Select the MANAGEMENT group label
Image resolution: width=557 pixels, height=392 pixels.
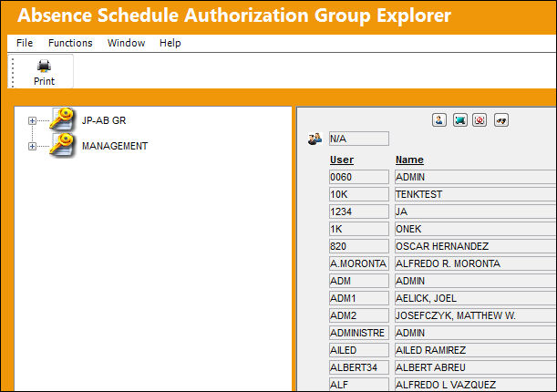click(115, 146)
